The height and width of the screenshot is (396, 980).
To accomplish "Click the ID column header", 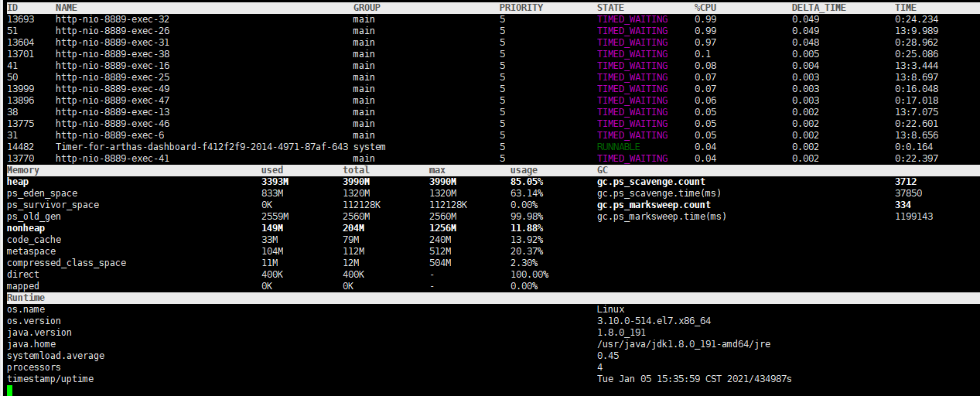I will point(12,7).
